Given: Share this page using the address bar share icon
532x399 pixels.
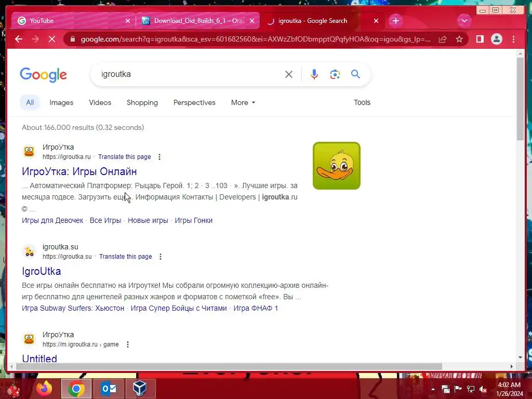Looking at the screenshot, I should (x=443, y=39).
